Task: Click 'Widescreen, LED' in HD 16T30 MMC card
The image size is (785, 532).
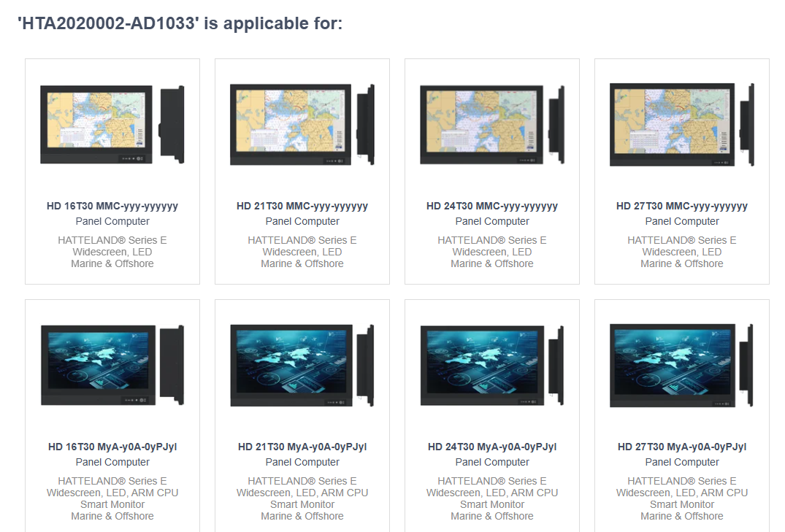Action: point(112,252)
